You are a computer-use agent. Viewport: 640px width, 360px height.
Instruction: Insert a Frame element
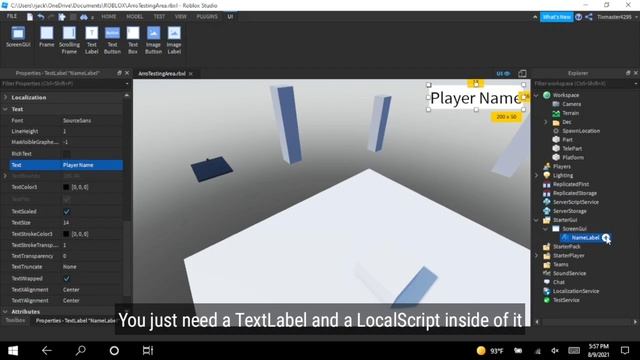click(47, 36)
